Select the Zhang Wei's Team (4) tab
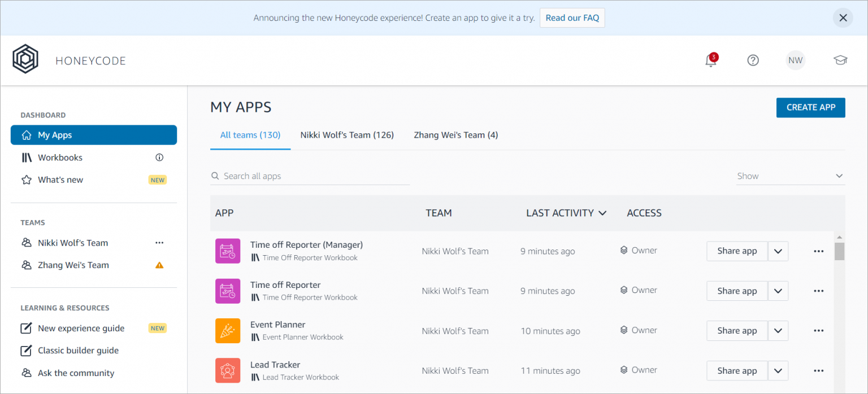This screenshot has width=868, height=394. 455,135
